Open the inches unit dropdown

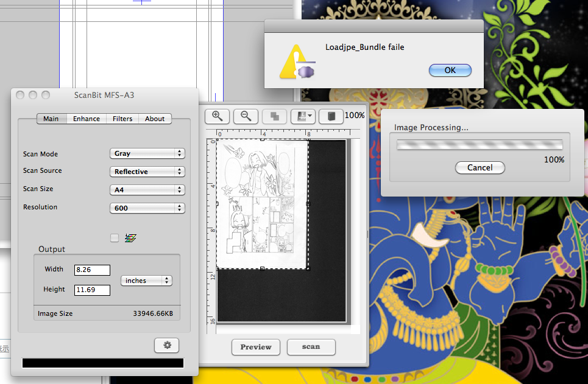pyautogui.click(x=146, y=281)
